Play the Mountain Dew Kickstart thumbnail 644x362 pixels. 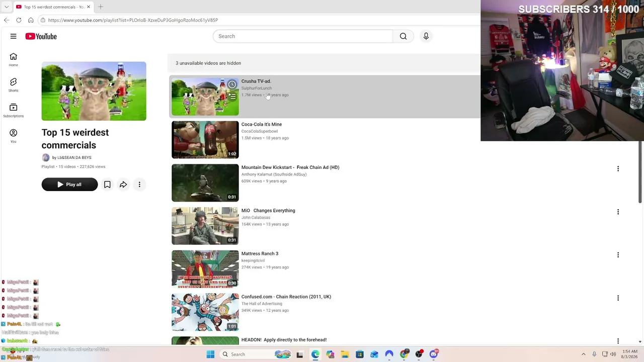click(x=205, y=183)
